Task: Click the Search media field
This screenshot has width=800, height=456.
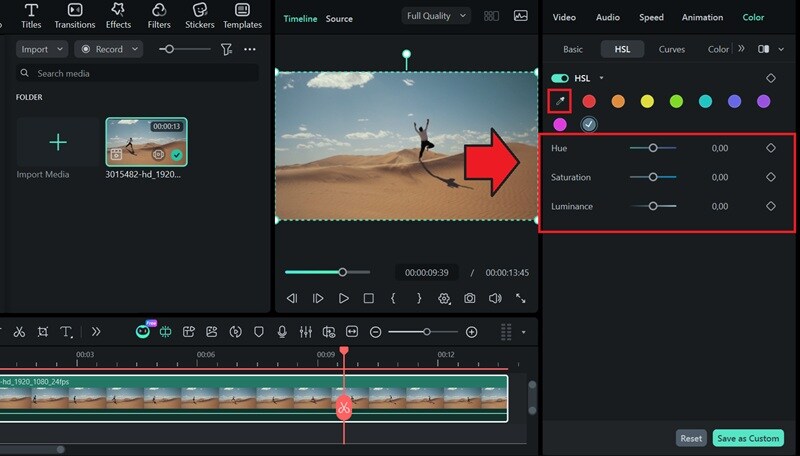Action: click(137, 73)
